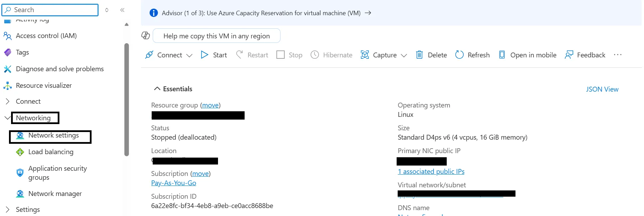Select Network manager in sidebar
The width and height of the screenshot is (644, 216).
(55, 194)
